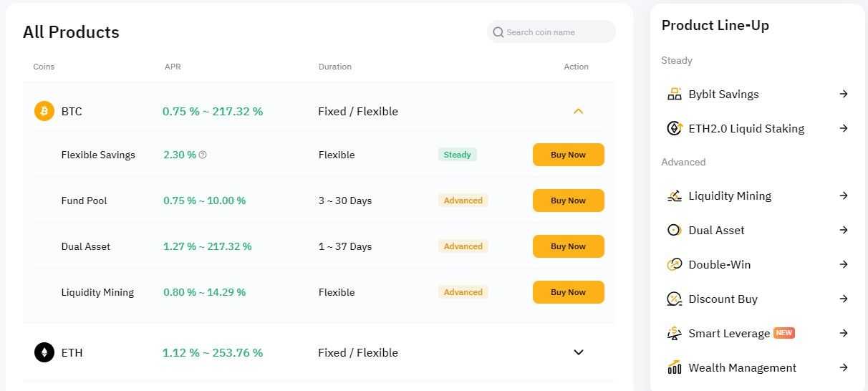Click the Discount Buy icon
This screenshot has width=868, height=391.
pyautogui.click(x=674, y=299)
